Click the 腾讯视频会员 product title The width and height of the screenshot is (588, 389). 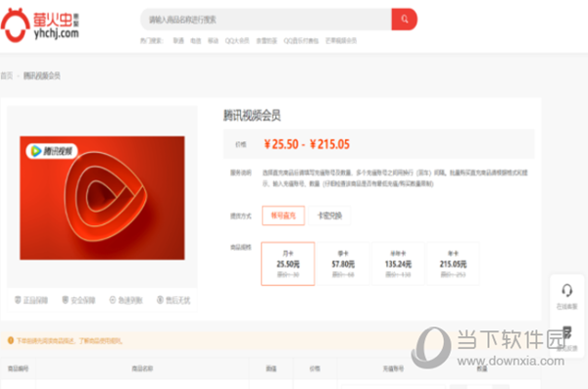click(252, 116)
